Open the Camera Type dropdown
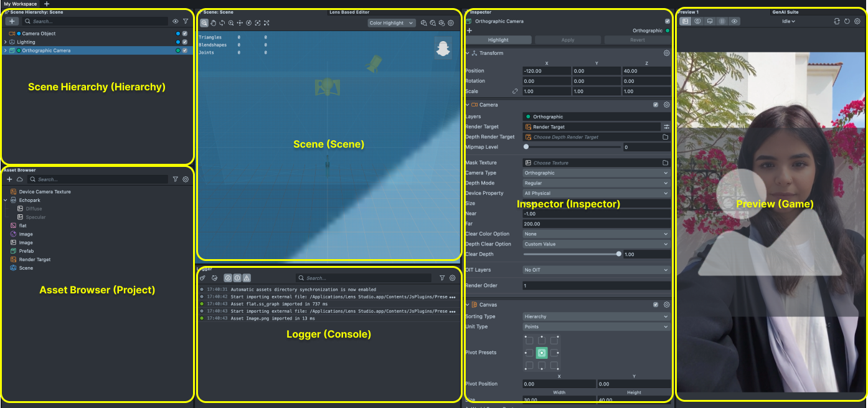Screen dimensions: 868x408 (596, 173)
